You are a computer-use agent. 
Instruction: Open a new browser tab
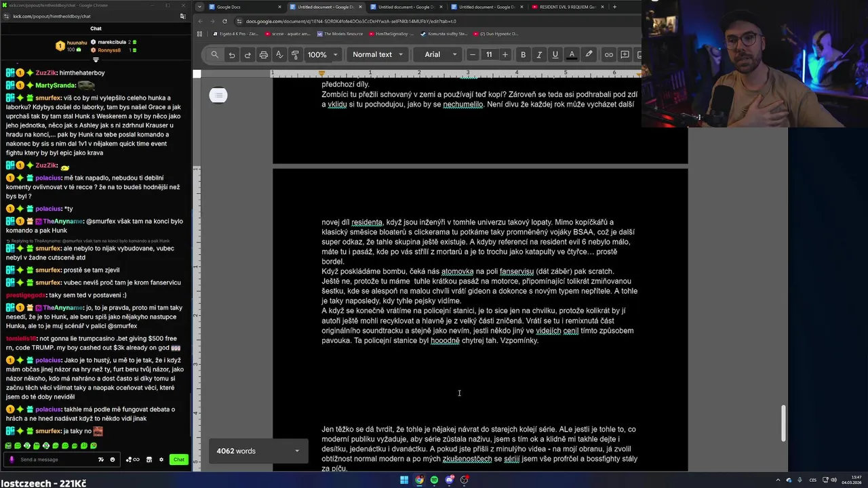tap(614, 7)
